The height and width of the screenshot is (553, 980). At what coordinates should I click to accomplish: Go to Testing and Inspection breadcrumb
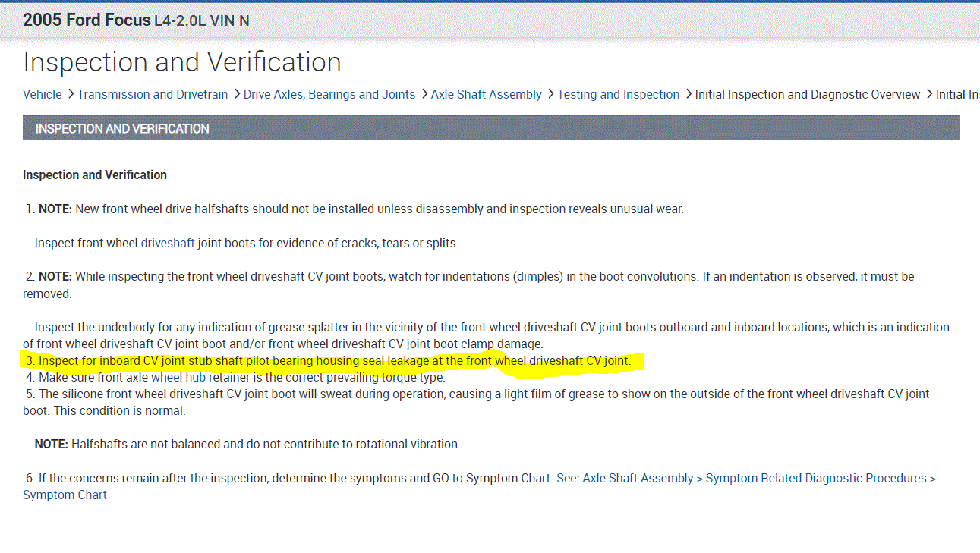pyautogui.click(x=619, y=94)
